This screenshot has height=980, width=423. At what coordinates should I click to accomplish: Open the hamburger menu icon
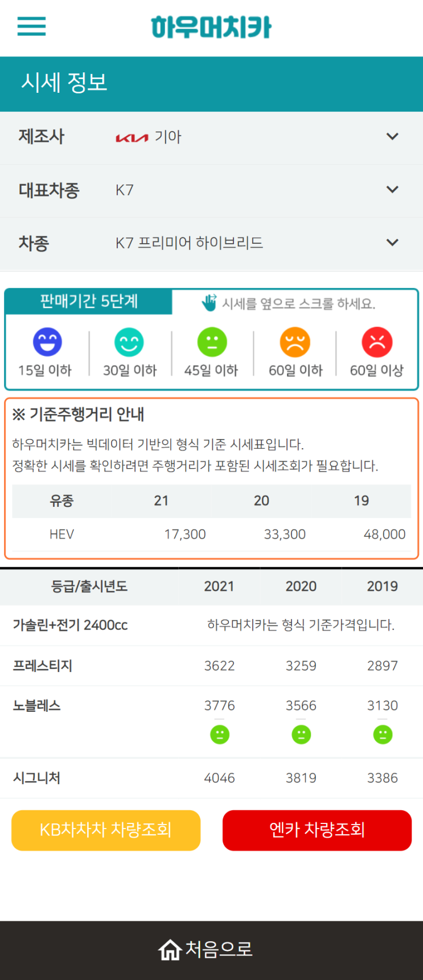pos(31,26)
